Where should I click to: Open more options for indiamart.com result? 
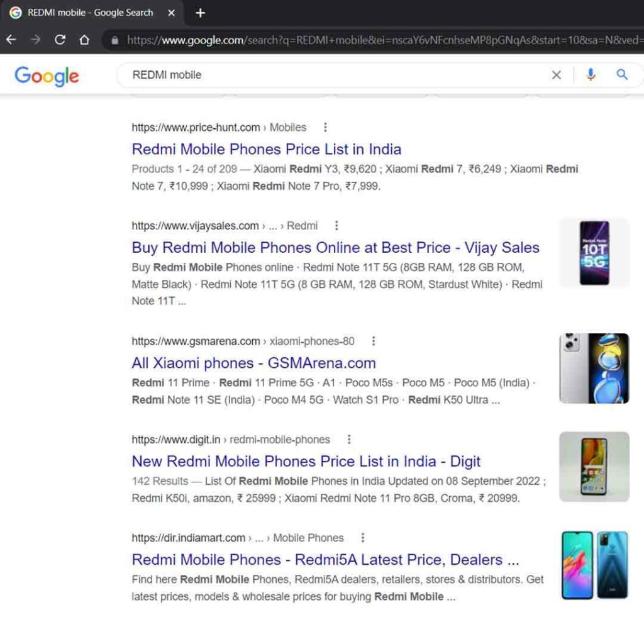363,538
